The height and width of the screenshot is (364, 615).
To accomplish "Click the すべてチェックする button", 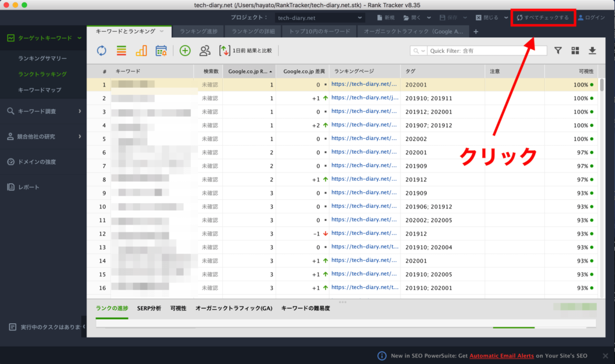I will click(x=543, y=17).
